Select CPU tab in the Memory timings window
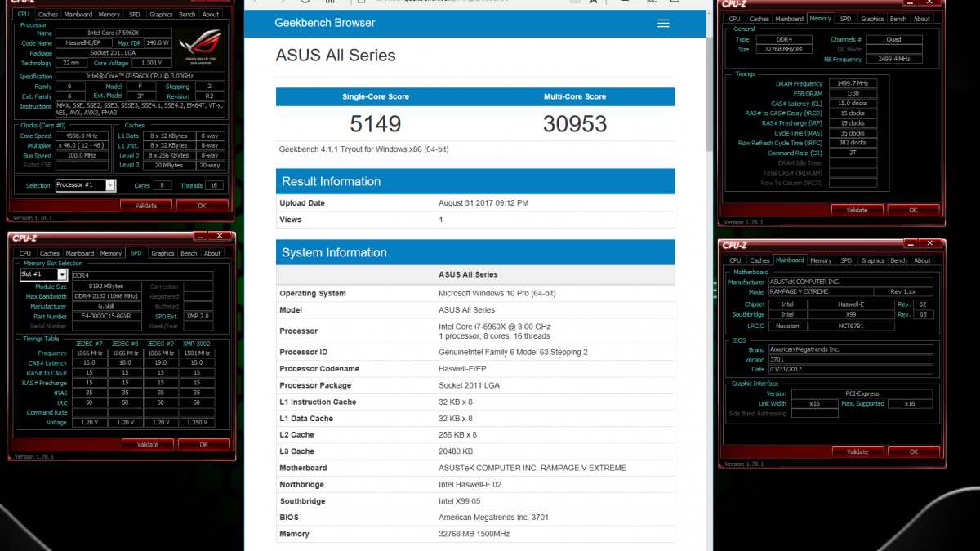 coord(735,19)
